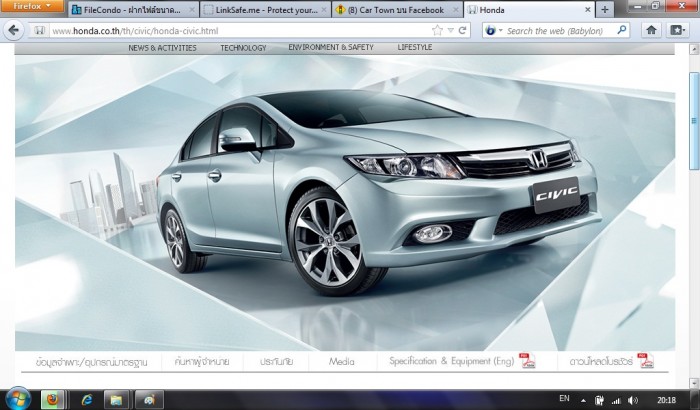Open the ดาวน์โหลดโบรชัวร์ brochure link
Viewport: 700px width, 410px height.
click(601, 361)
